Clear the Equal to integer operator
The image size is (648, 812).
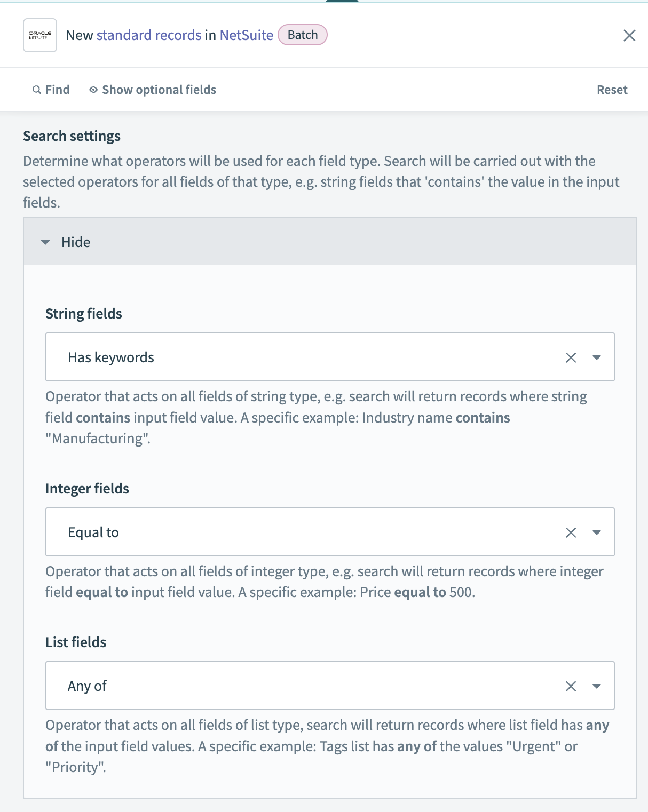[571, 532]
